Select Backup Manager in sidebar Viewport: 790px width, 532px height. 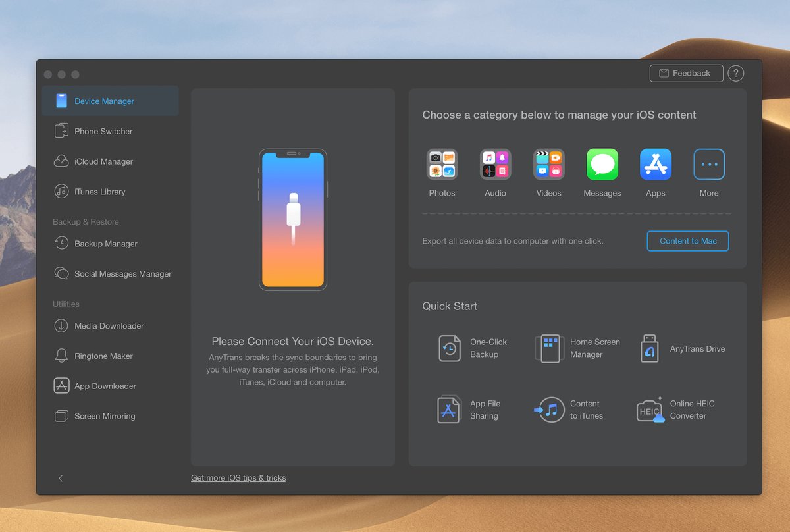[105, 244]
